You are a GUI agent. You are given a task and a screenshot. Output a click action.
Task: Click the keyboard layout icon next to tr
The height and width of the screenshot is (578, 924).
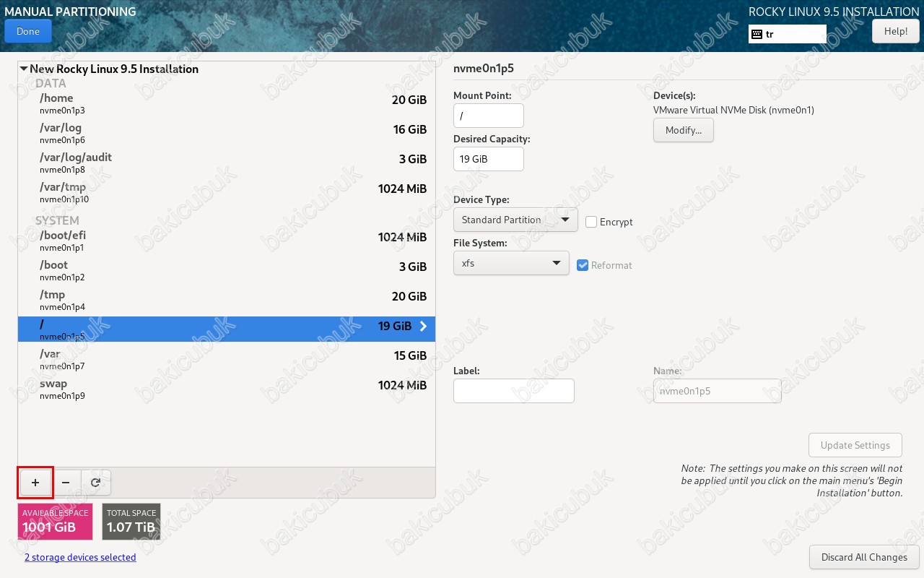point(757,34)
